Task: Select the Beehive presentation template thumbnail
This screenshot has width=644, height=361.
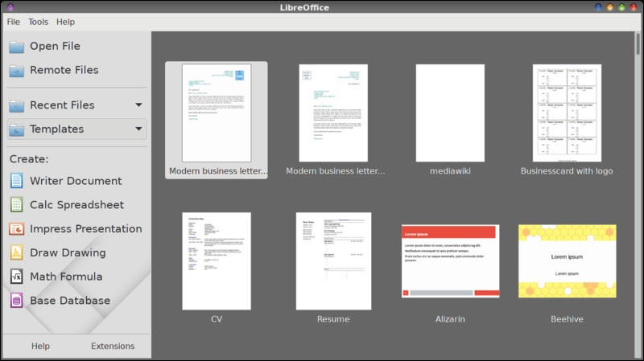Action: tap(568, 261)
